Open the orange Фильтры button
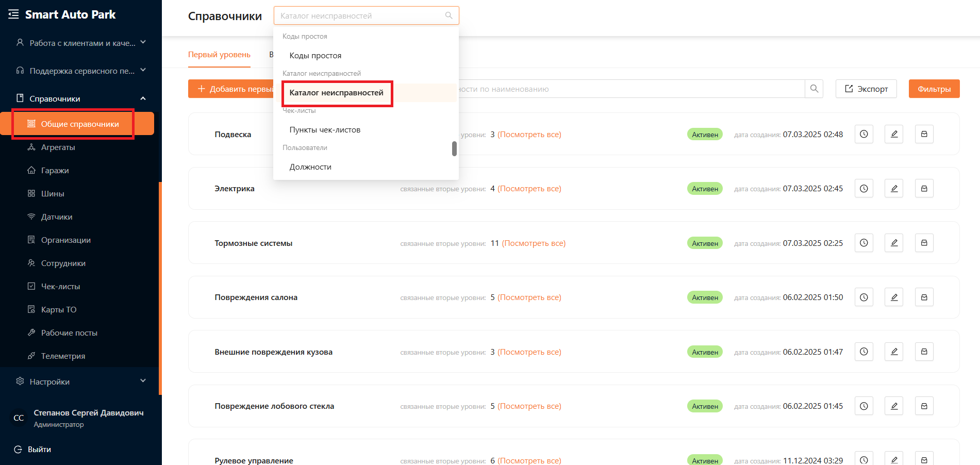 (x=934, y=89)
